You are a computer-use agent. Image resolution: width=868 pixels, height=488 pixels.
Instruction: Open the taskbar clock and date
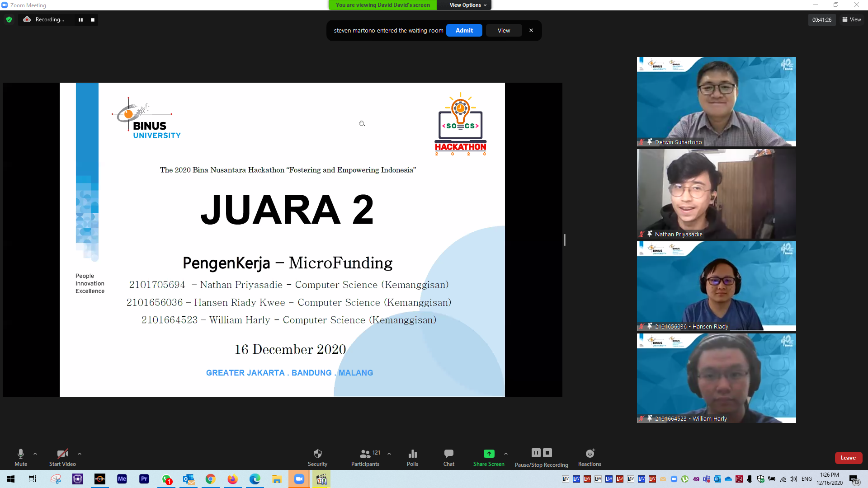830,479
